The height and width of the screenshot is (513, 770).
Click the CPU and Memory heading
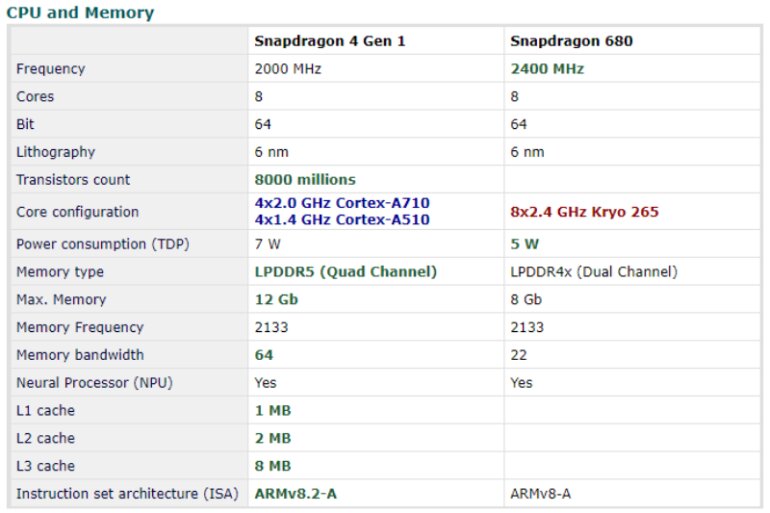click(80, 12)
